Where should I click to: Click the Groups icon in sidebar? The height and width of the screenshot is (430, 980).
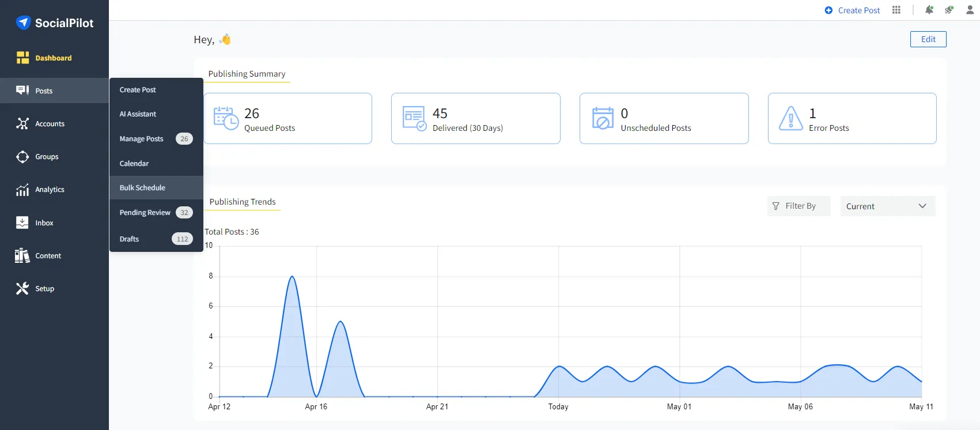[22, 157]
